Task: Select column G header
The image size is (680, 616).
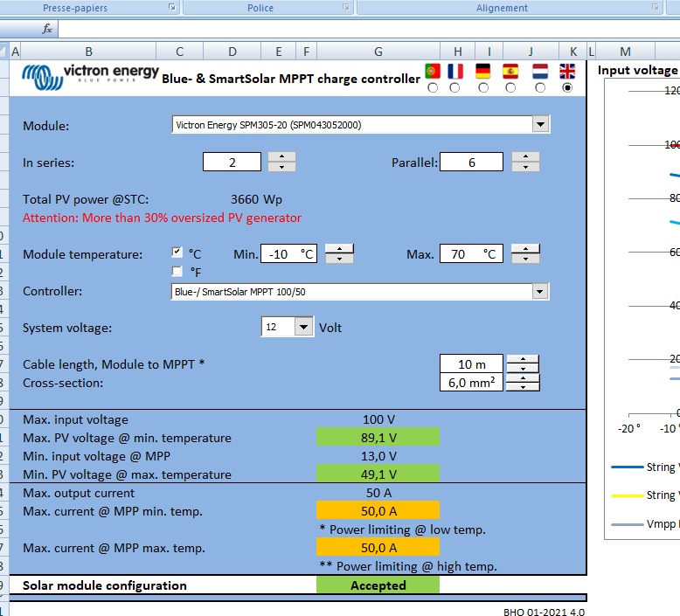Action: tap(378, 52)
